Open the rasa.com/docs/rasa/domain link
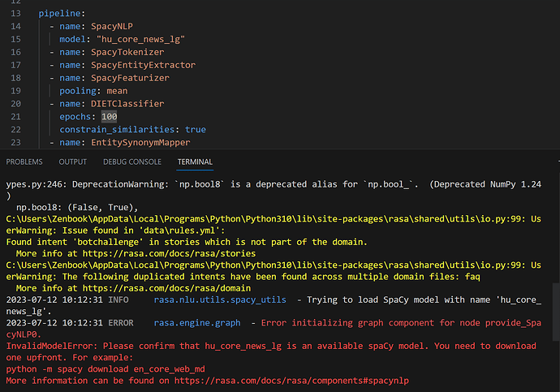The image size is (560, 392). (x=166, y=288)
